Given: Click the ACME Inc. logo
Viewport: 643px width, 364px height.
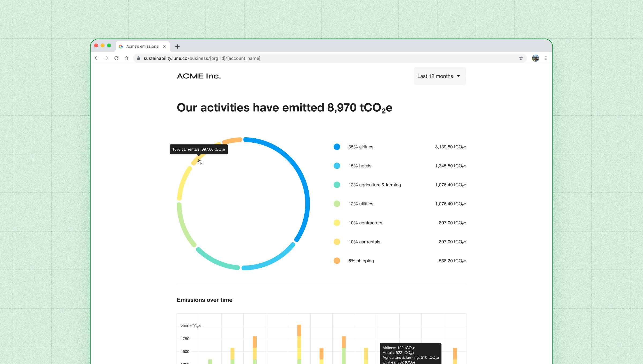Looking at the screenshot, I should 199,76.
